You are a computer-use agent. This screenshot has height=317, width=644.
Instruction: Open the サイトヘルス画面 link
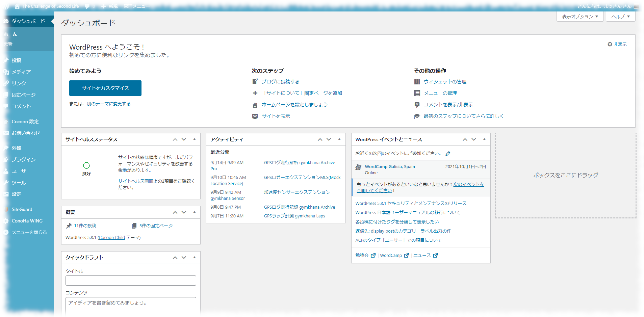pyautogui.click(x=136, y=181)
